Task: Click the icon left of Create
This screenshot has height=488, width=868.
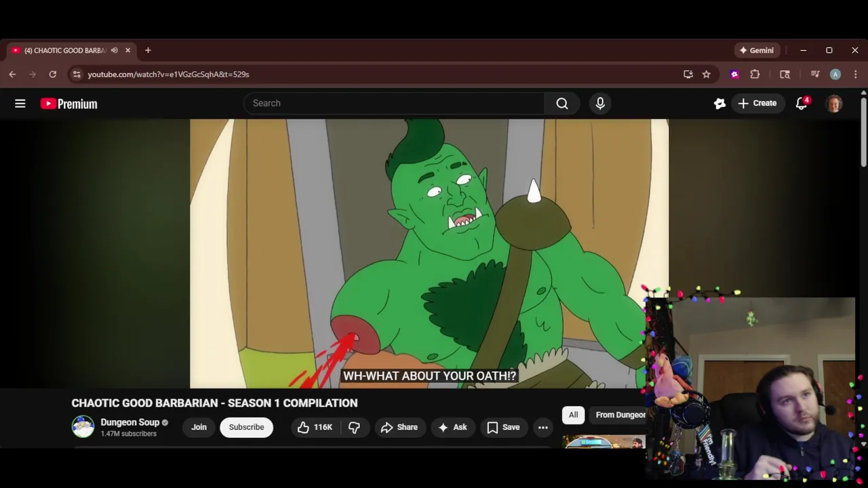Action: point(719,103)
